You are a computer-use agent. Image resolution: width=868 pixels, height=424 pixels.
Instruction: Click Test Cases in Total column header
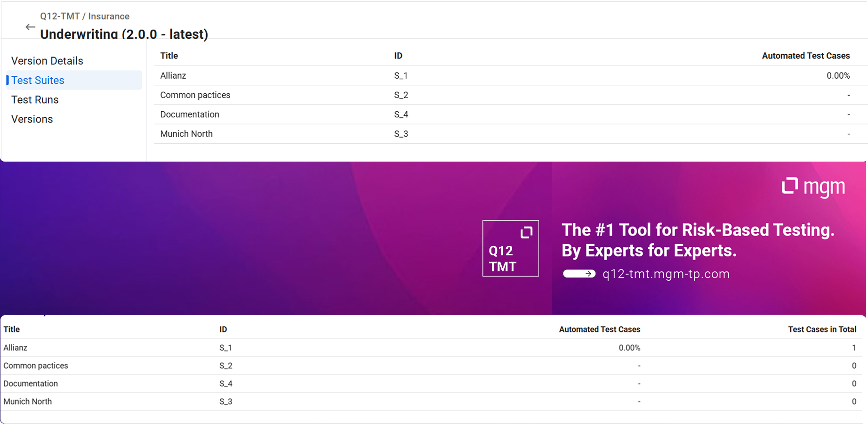click(822, 329)
